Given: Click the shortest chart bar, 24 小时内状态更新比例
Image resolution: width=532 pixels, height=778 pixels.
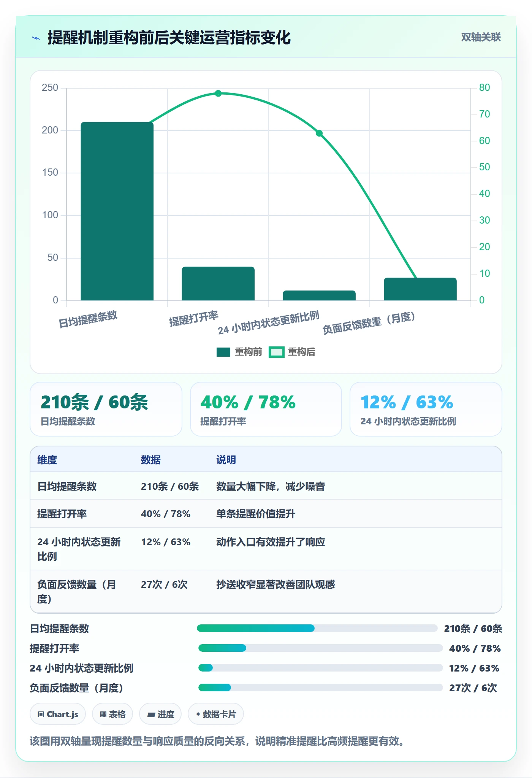Looking at the screenshot, I should click(x=319, y=295).
